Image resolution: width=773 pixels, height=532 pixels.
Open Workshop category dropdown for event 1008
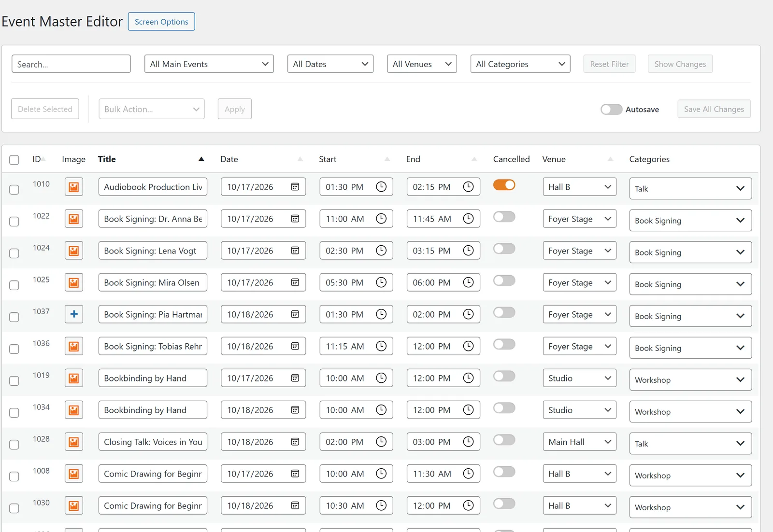[x=690, y=476]
